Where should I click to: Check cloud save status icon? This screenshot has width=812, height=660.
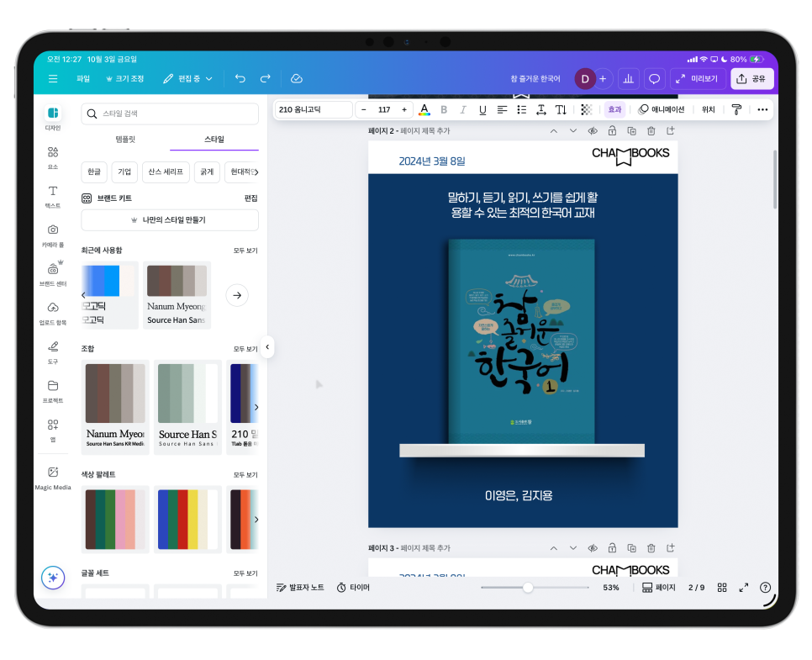[x=297, y=79]
